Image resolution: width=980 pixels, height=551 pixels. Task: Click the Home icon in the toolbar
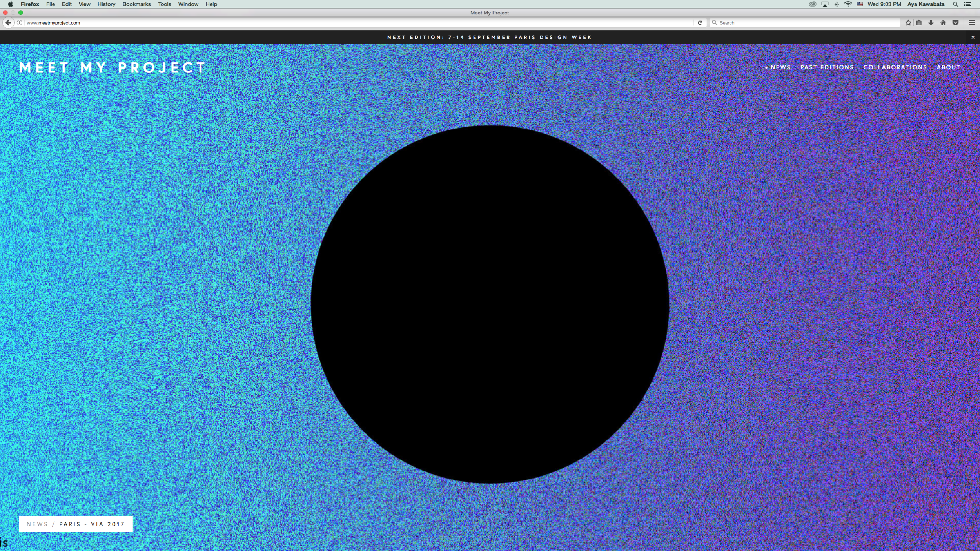(944, 22)
